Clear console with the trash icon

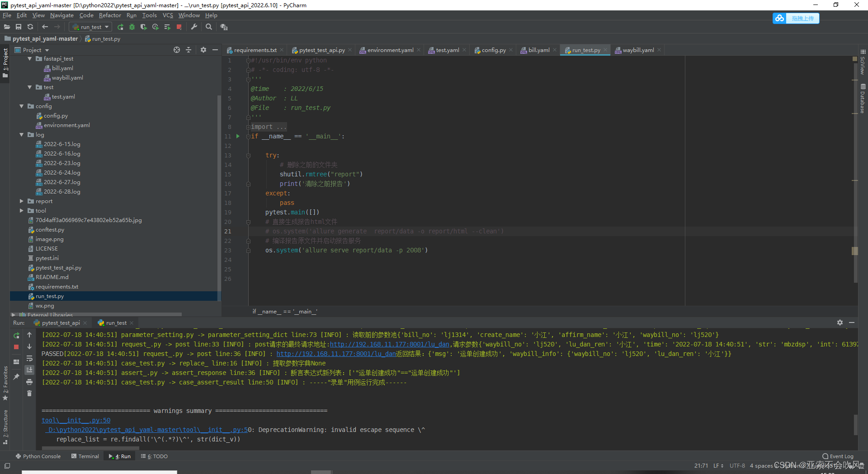[29, 393]
